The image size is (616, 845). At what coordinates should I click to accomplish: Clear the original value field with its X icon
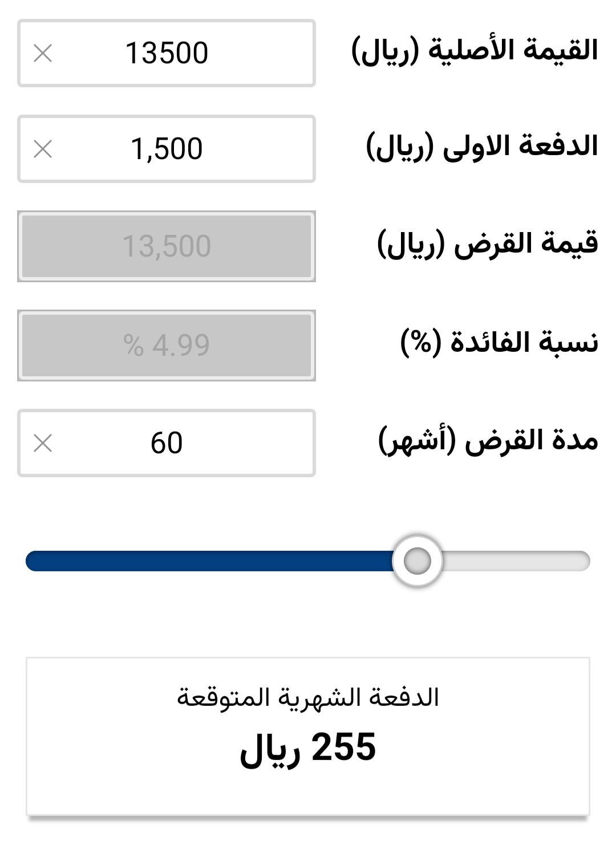pos(43,54)
